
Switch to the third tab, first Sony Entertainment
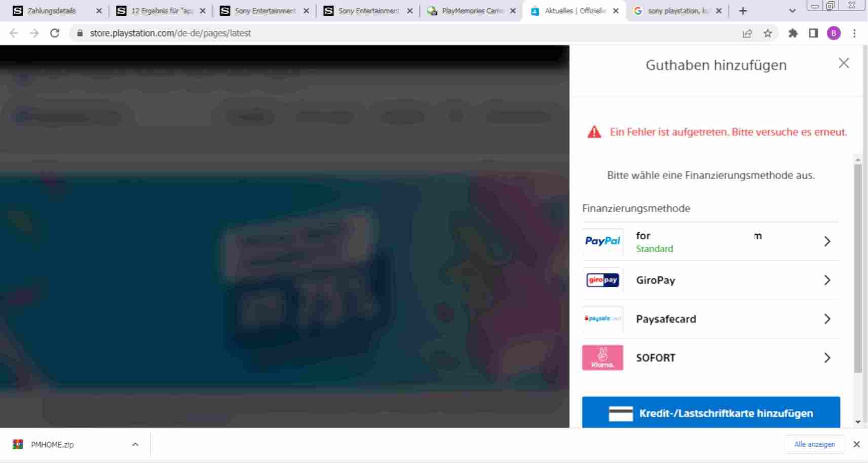click(265, 11)
